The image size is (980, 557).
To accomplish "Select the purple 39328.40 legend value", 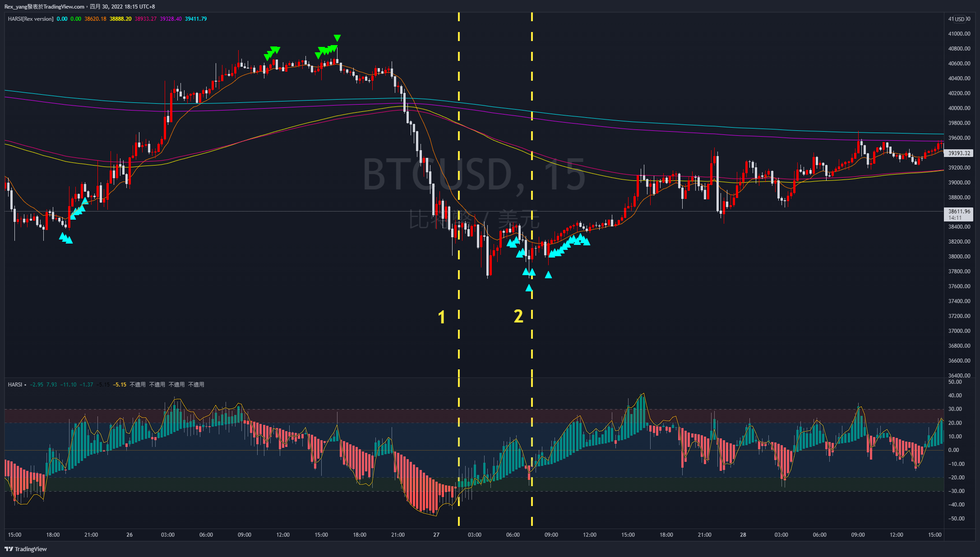I will pos(171,19).
